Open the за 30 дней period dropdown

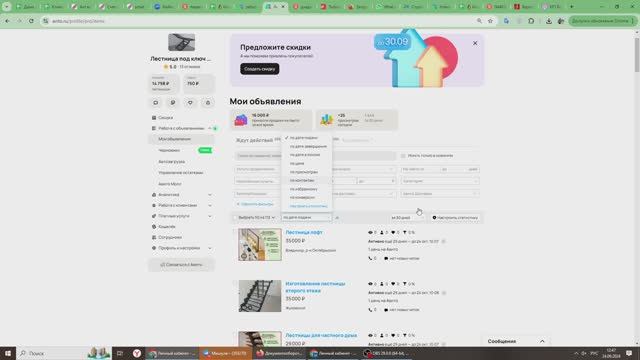[407, 218]
